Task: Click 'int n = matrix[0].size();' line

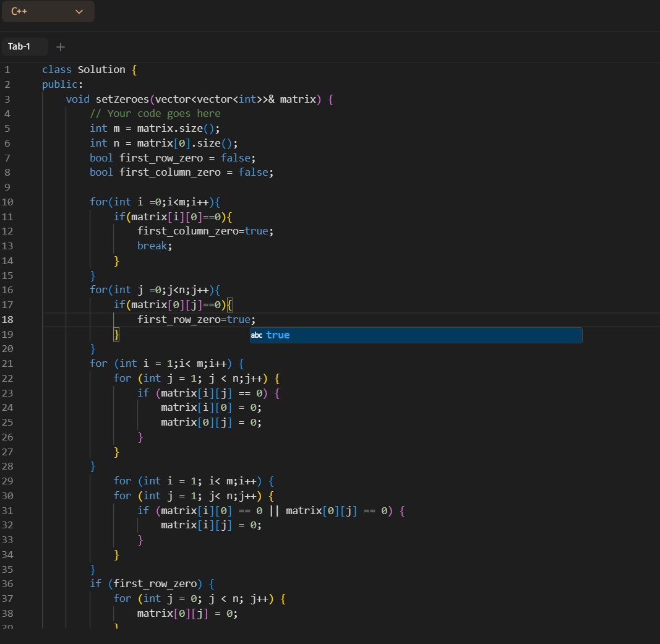Action: click(163, 143)
